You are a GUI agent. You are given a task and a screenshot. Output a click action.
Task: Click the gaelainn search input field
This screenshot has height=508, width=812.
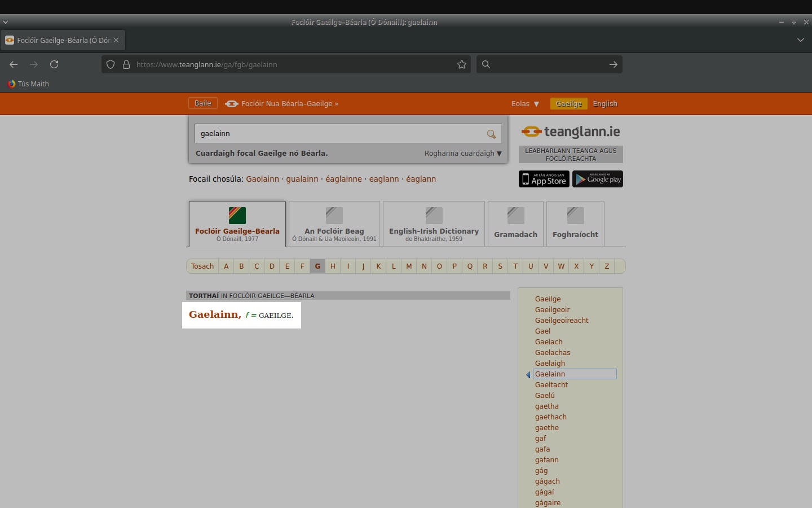pyautogui.click(x=338, y=134)
